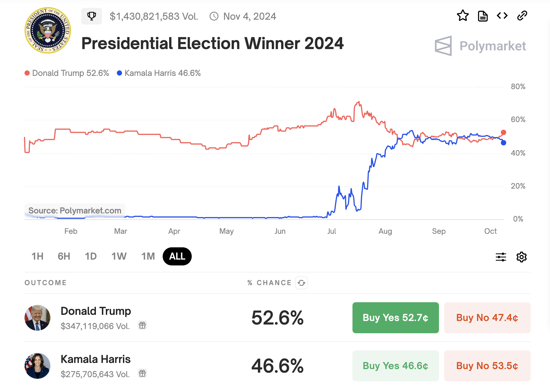The height and width of the screenshot is (392, 550).
Task: Click the gift icon beside Harris volume
Action: [x=142, y=374]
